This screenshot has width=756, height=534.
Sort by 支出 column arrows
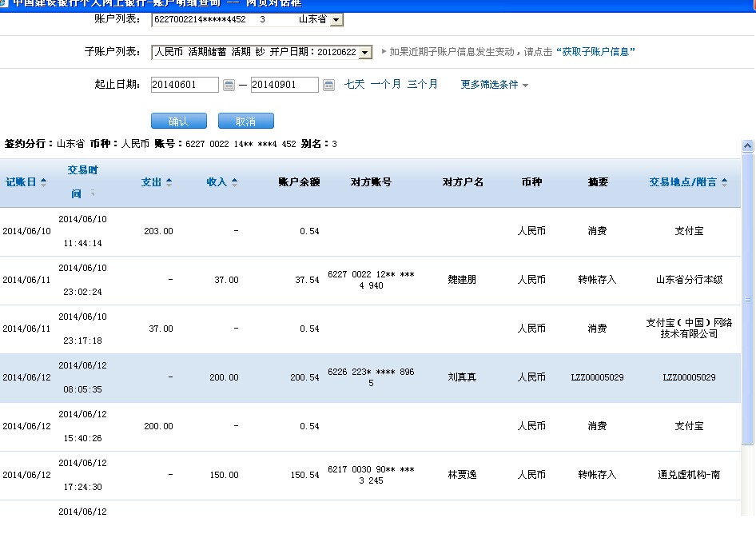tap(169, 182)
